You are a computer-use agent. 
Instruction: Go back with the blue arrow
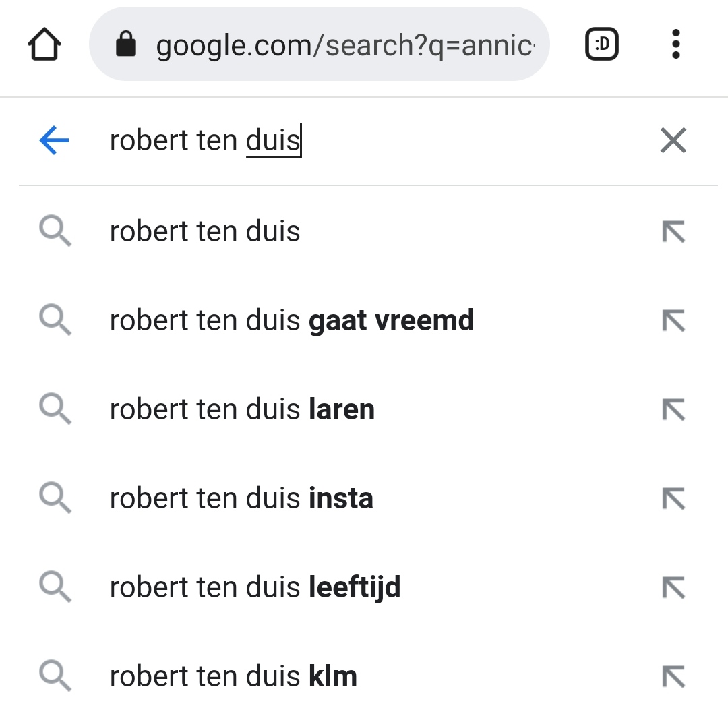click(x=55, y=140)
